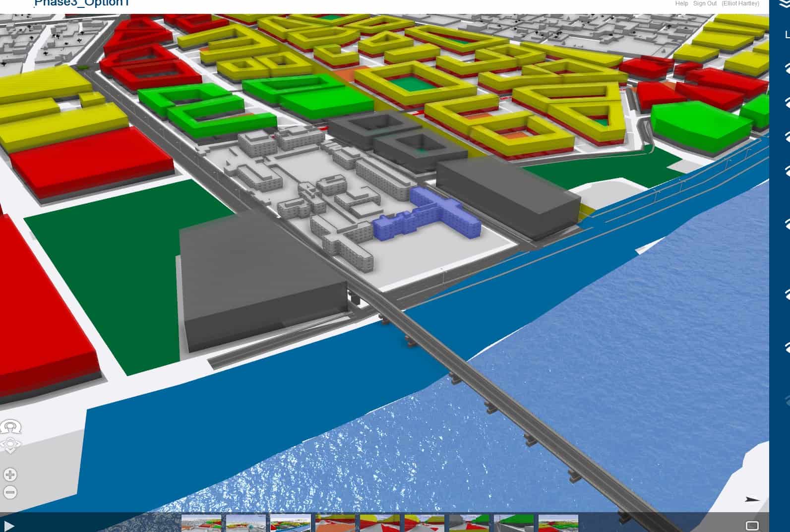Select the fourth slide thumbnail with orange ground
The height and width of the screenshot is (532, 790).
pos(335,524)
